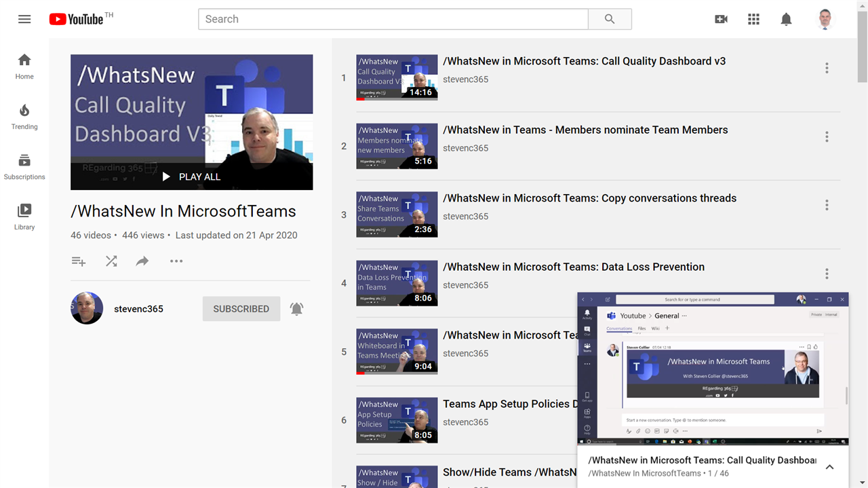Click playlist heading '/WhatsNew In MicrosoftTeams'
Image resolution: width=868 pixels, height=488 pixels.
pos(183,211)
